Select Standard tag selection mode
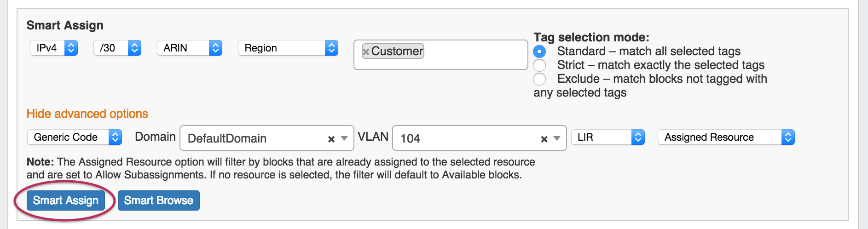The height and width of the screenshot is (229, 868). click(539, 52)
